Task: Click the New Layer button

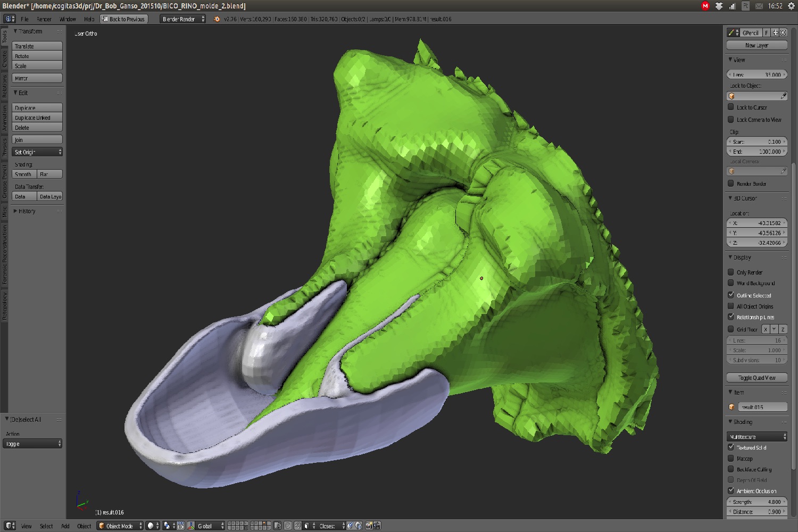Action: pyautogui.click(x=757, y=45)
